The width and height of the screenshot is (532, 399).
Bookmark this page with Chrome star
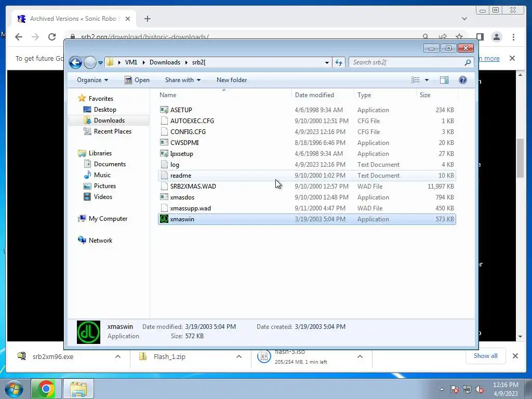[459, 37]
